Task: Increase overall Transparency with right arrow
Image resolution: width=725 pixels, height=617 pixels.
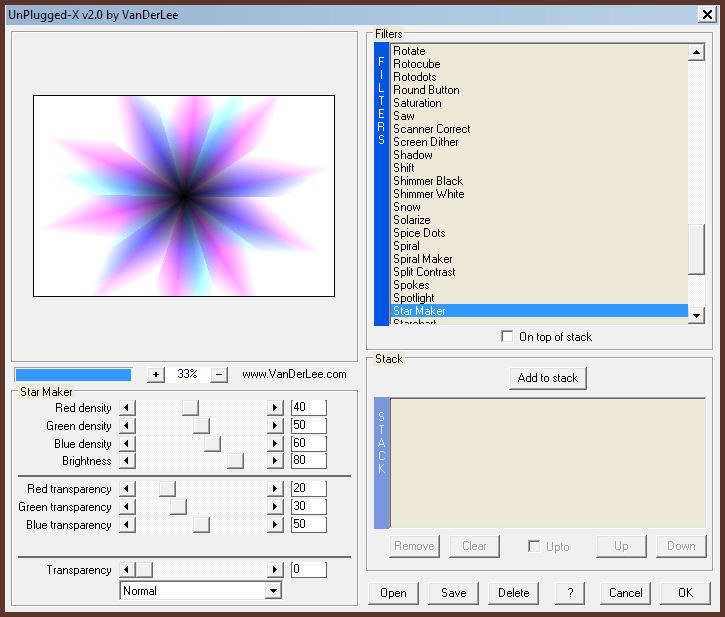Action: [275, 569]
